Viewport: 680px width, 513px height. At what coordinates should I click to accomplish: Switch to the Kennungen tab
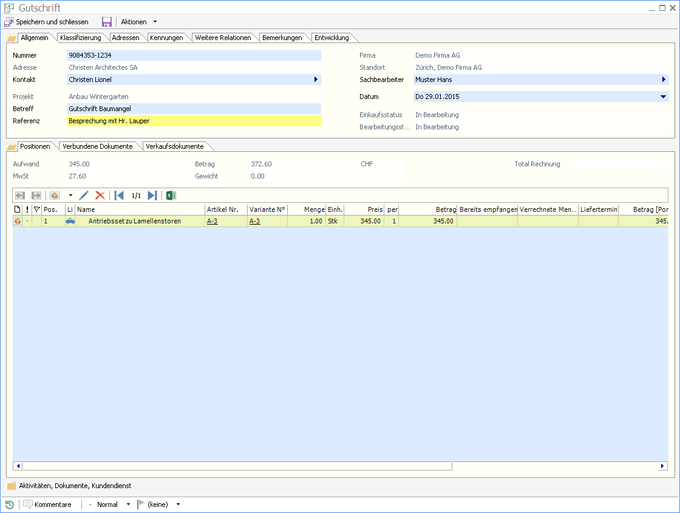pyautogui.click(x=167, y=38)
